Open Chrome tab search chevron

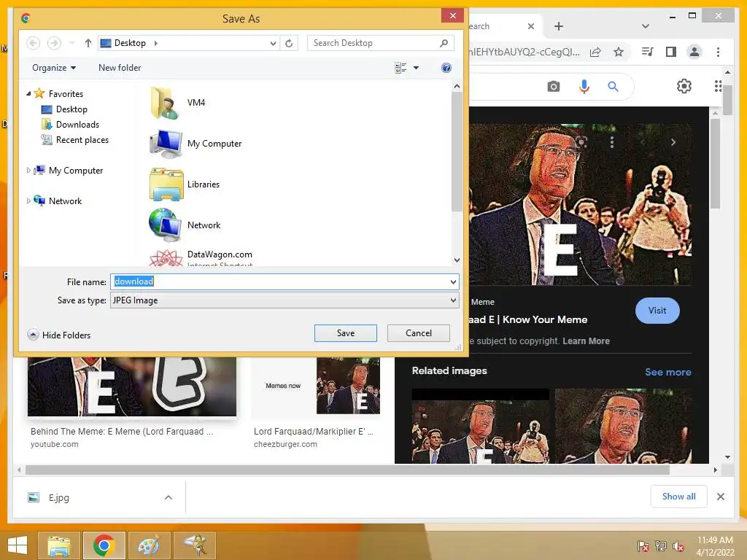point(646,26)
